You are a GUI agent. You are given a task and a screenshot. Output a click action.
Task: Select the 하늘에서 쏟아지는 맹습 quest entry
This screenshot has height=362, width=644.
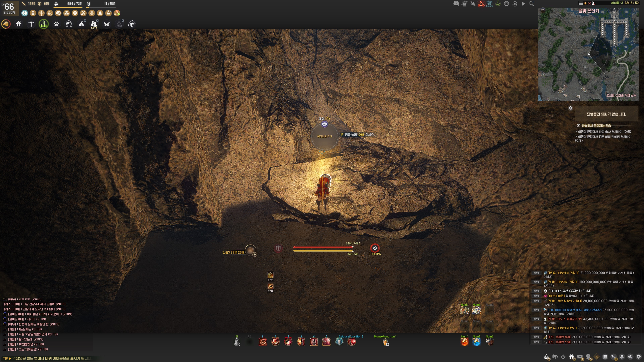pyautogui.click(x=596, y=125)
